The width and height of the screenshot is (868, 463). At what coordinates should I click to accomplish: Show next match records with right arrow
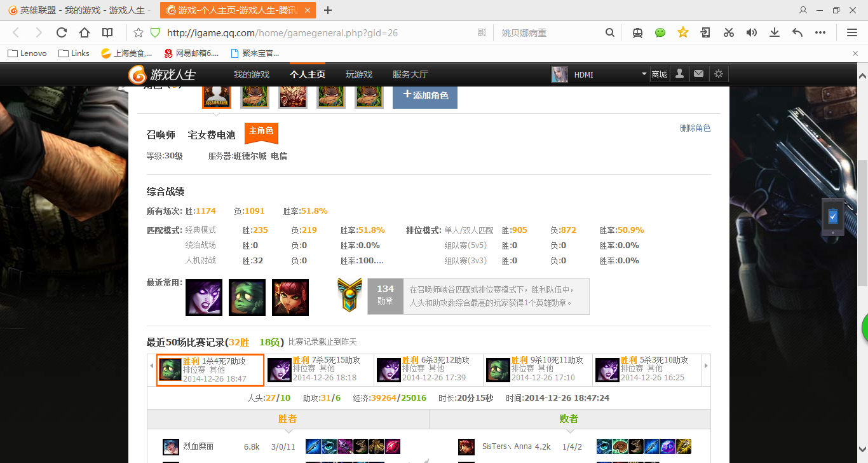pyautogui.click(x=705, y=366)
